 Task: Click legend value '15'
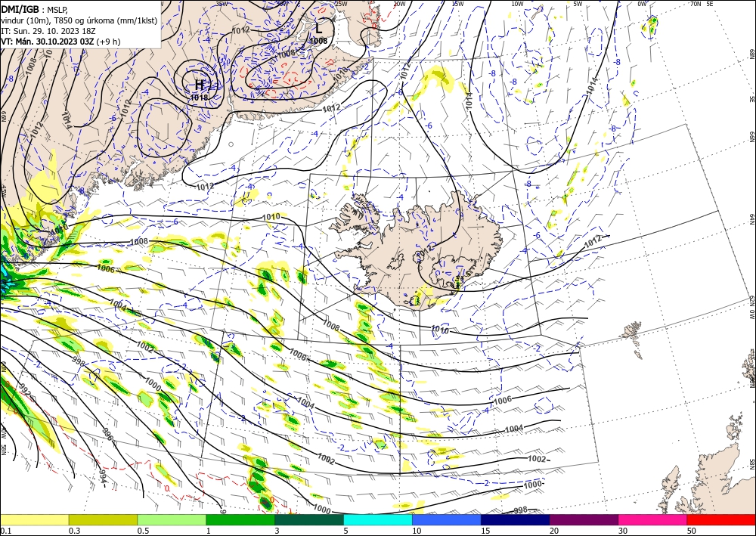[x=485, y=531]
